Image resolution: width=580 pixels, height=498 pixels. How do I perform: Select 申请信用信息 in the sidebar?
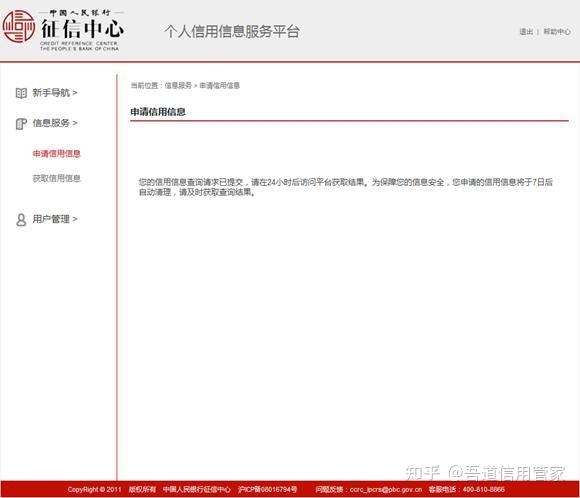[56, 154]
